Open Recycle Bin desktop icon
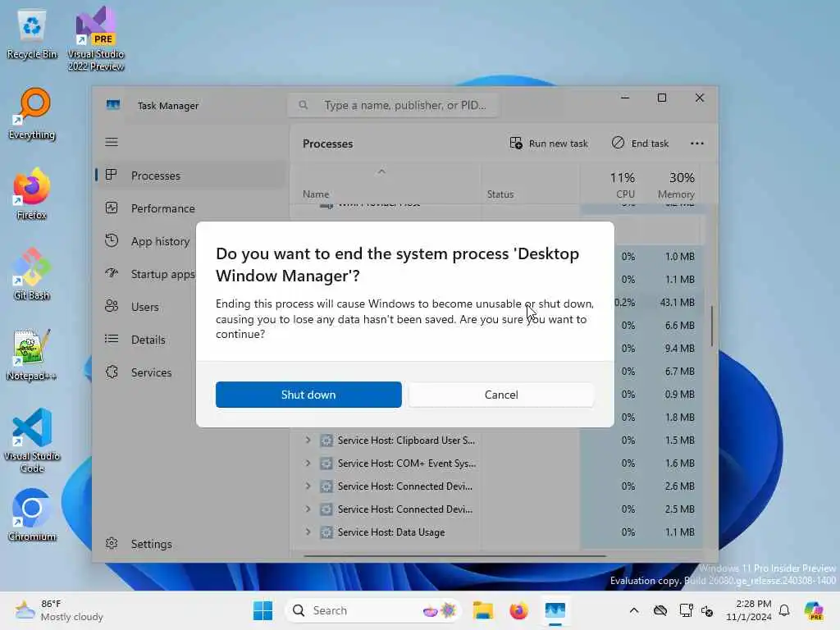This screenshot has height=630, width=840. [32, 33]
